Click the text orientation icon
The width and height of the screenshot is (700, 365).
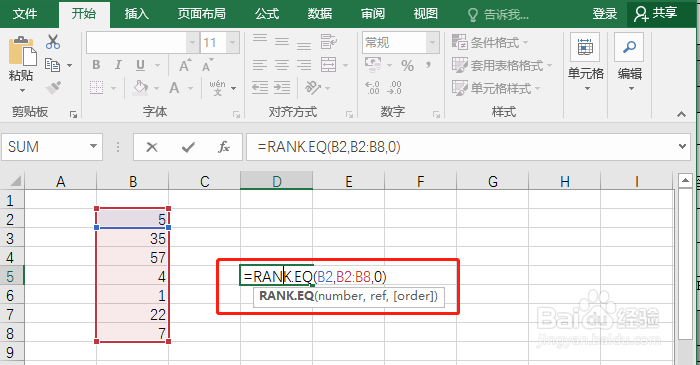pos(312,87)
